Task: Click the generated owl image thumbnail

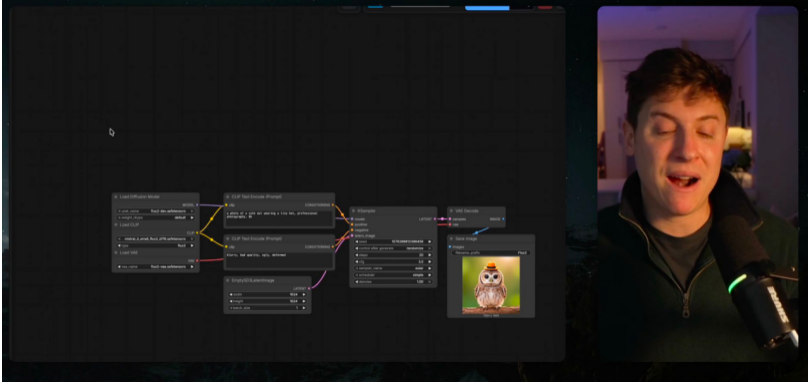Action: click(491, 285)
